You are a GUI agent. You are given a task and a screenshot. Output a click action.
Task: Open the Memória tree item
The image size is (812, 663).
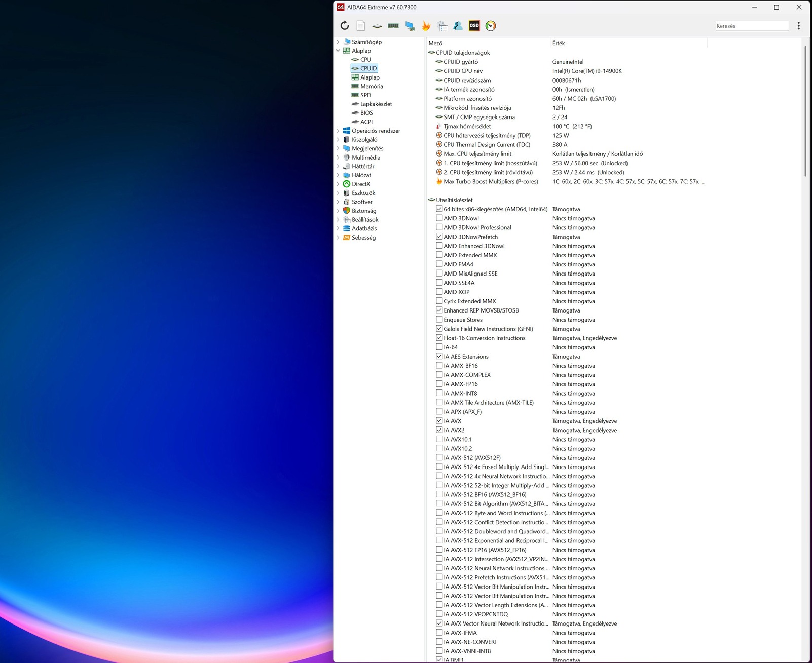pos(372,86)
